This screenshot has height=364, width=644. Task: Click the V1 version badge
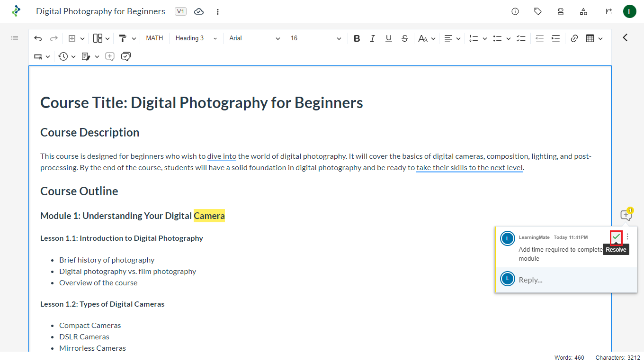coord(180,11)
